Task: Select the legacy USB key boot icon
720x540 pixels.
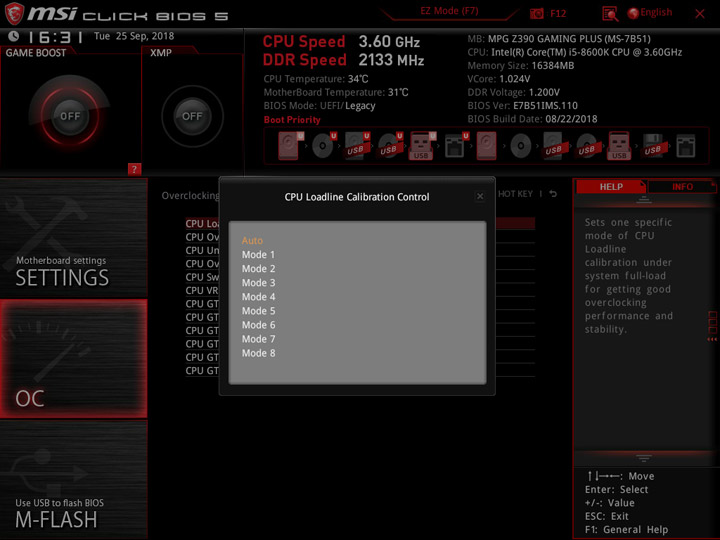Action: pos(619,146)
